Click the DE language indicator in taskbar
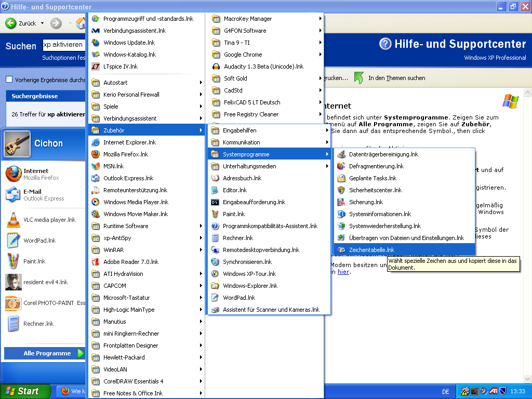The height and width of the screenshot is (399, 532). (445, 392)
